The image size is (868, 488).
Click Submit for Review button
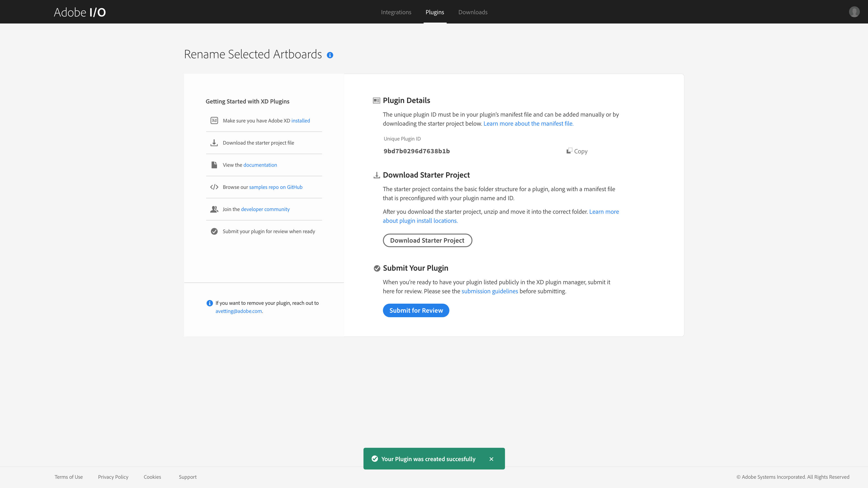pyautogui.click(x=416, y=310)
